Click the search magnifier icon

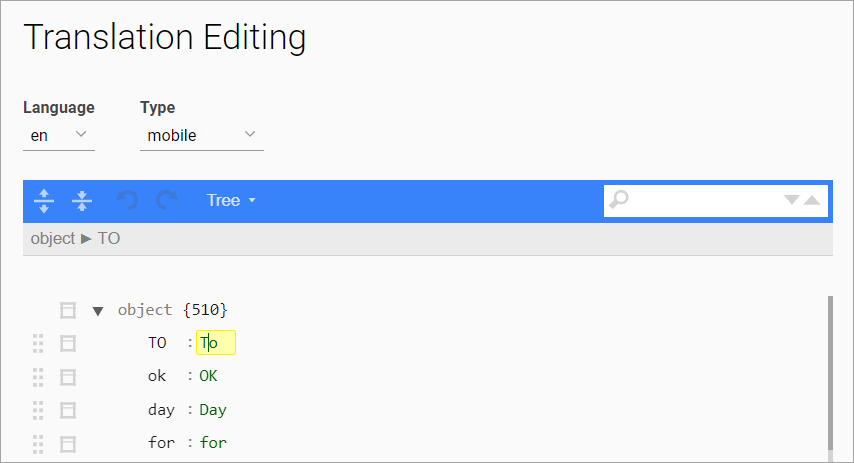(619, 200)
